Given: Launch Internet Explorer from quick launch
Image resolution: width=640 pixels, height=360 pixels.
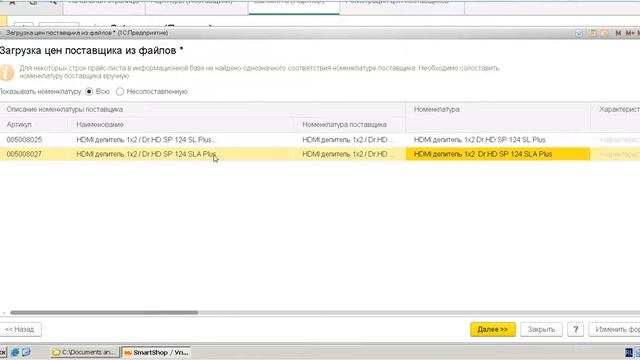Looking at the screenshot, I should [x=15, y=352].
